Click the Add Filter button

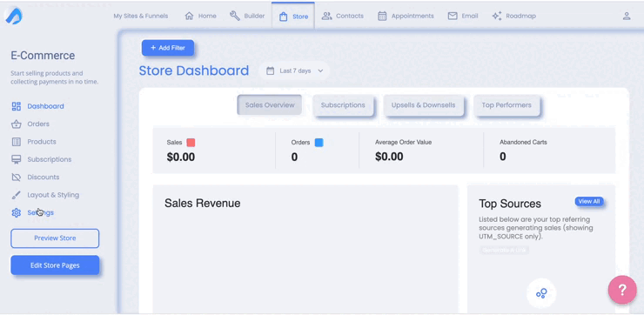pos(168,48)
